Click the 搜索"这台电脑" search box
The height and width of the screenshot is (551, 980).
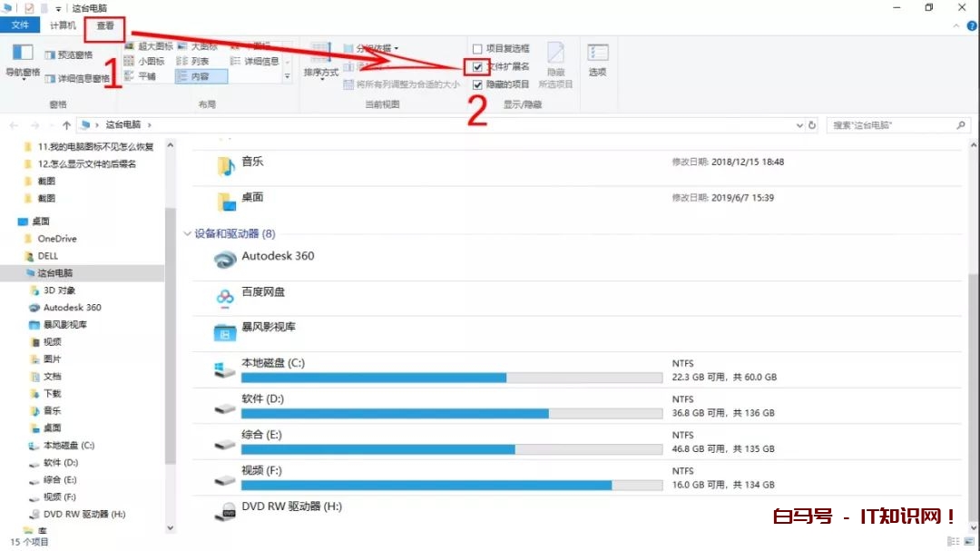[x=894, y=125]
